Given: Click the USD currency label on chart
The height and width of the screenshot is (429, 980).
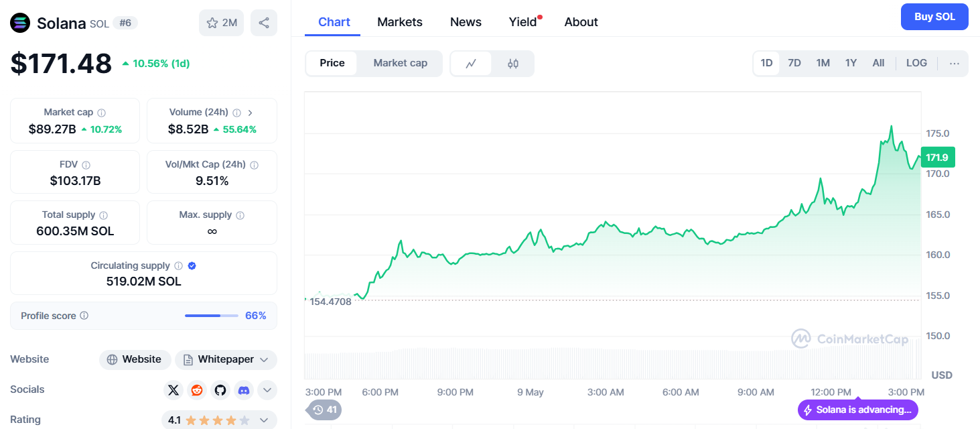Looking at the screenshot, I should coord(942,375).
